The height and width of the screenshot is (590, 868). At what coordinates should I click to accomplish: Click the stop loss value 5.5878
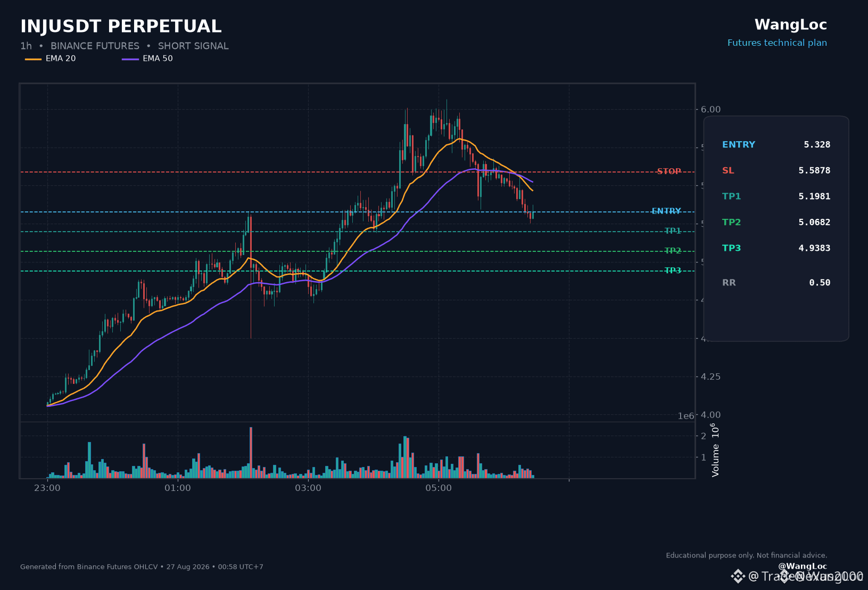point(814,170)
